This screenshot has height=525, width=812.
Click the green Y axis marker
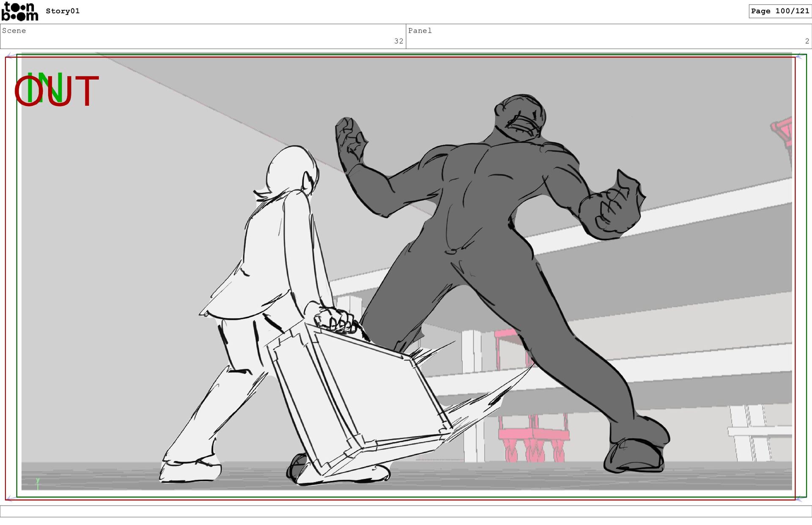tap(38, 484)
